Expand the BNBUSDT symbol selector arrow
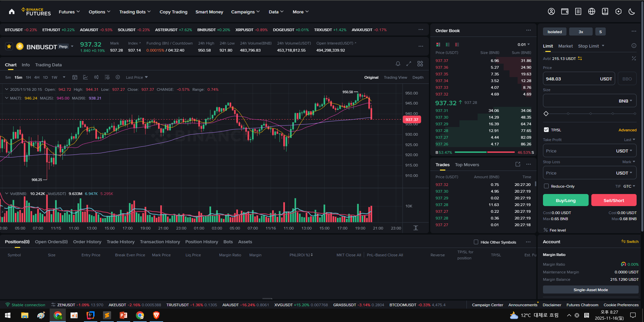This screenshot has height=322, width=644. pyautogui.click(x=72, y=46)
